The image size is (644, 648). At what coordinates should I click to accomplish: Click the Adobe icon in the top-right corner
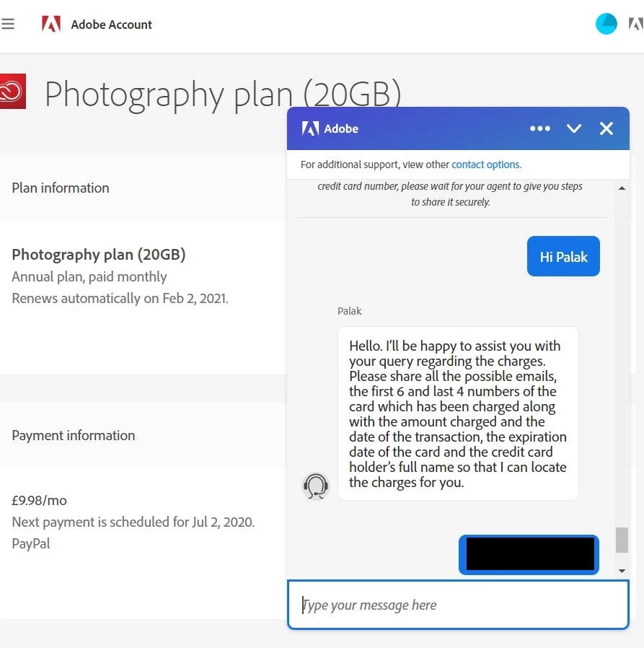(636, 24)
